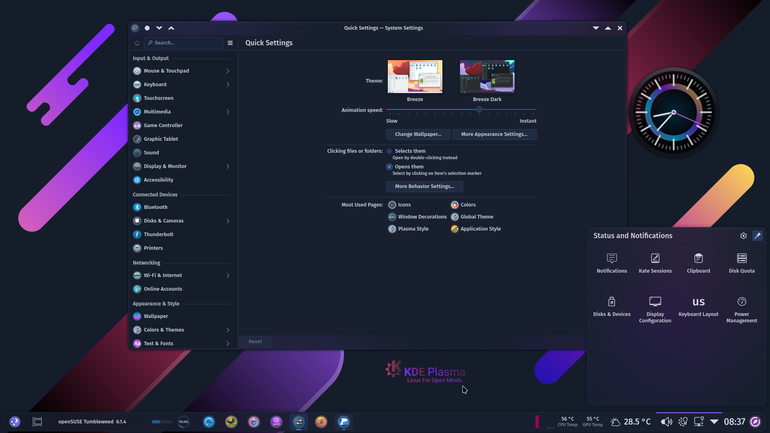Click More Behavior Settings... button

(x=424, y=186)
